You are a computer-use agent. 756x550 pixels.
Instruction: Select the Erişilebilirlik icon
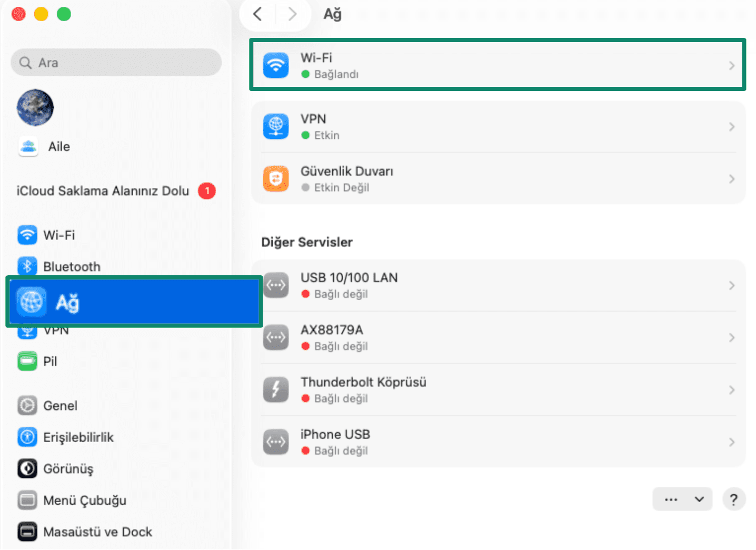(x=27, y=437)
